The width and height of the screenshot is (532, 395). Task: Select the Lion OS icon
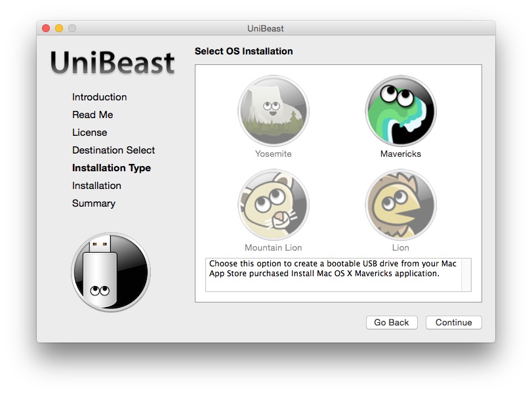[x=400, y=205]
